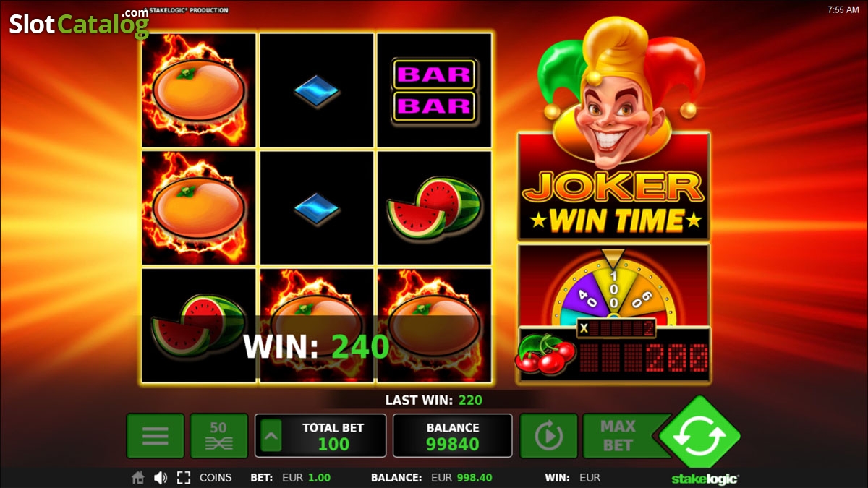Expand total bet with up chevron

coord(271,436)
